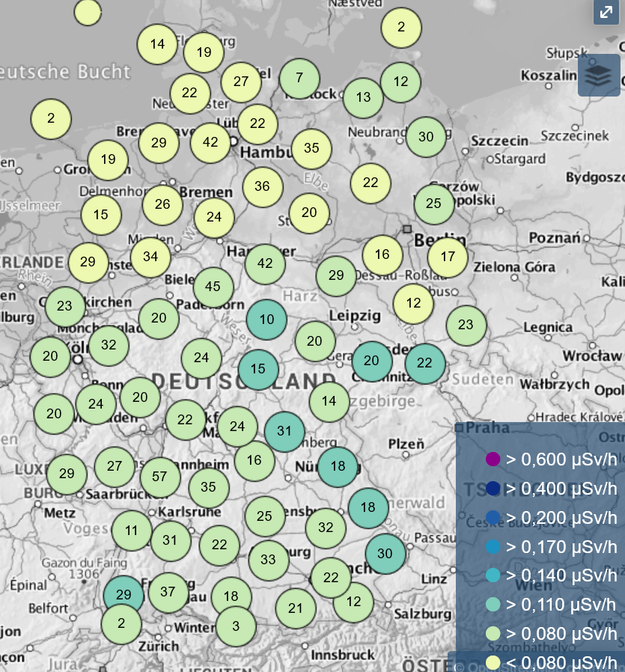Open the yellow cluster 35 near Hamburg
625x672 pixels.
tap(311, 148)
